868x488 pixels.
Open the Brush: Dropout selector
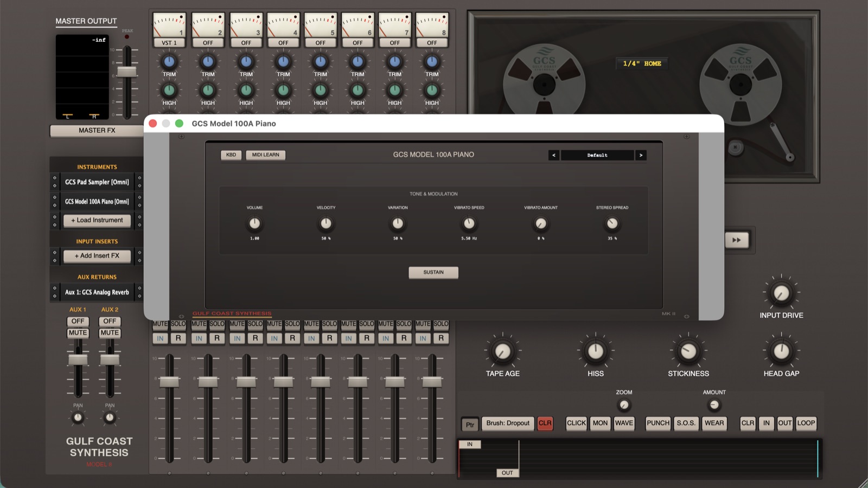click(508, 423)
